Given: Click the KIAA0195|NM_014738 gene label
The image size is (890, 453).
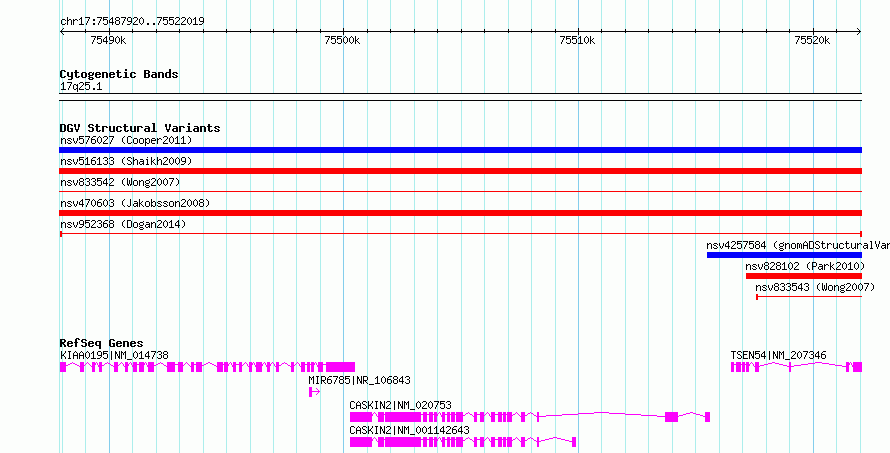Looking at the screenshot, I should coord(114,355).
